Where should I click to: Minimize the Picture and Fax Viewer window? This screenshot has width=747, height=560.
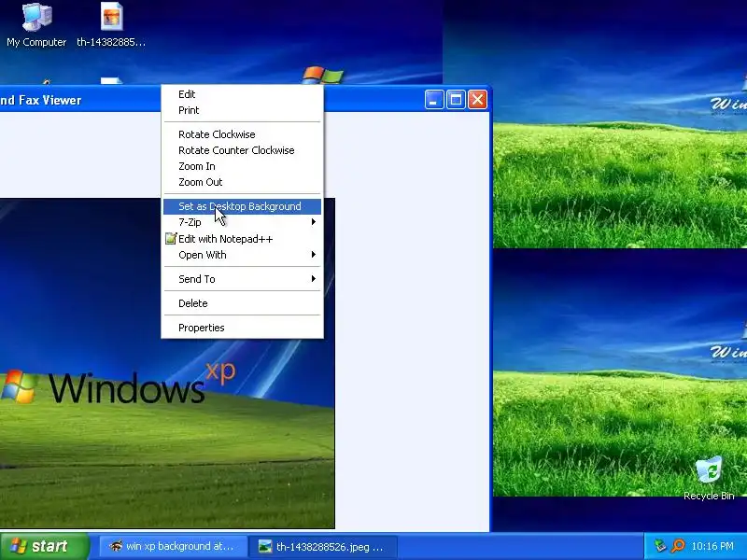coord(434,100)
